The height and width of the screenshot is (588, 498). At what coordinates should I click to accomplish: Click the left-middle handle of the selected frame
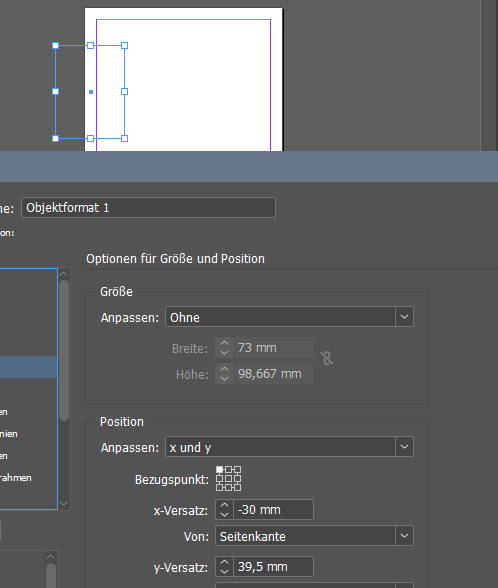(56, 92)
